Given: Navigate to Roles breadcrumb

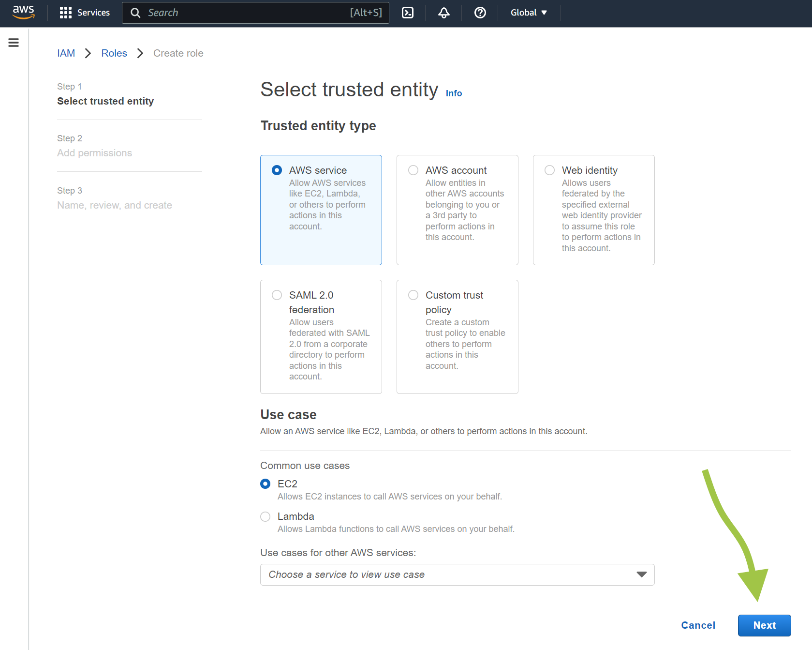Looking at the screenshot, I should coord(114,53).
